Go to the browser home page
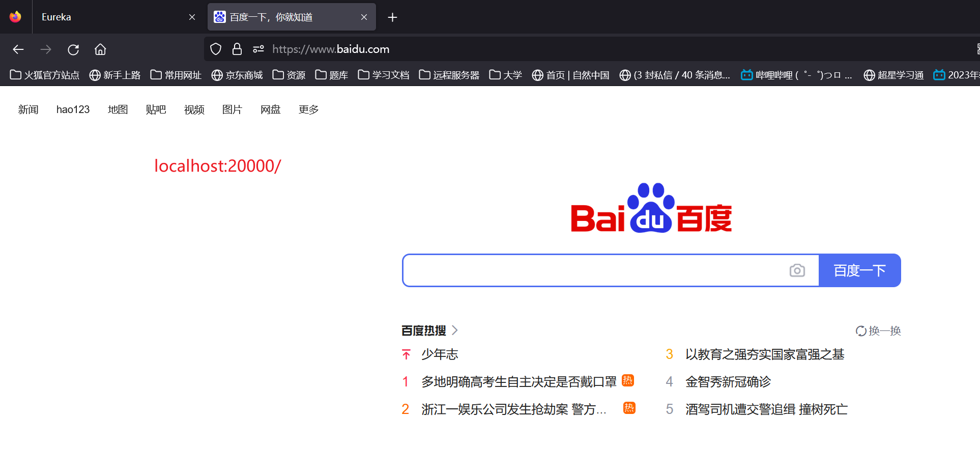980x472 pixels. click(x=100, y=49)
